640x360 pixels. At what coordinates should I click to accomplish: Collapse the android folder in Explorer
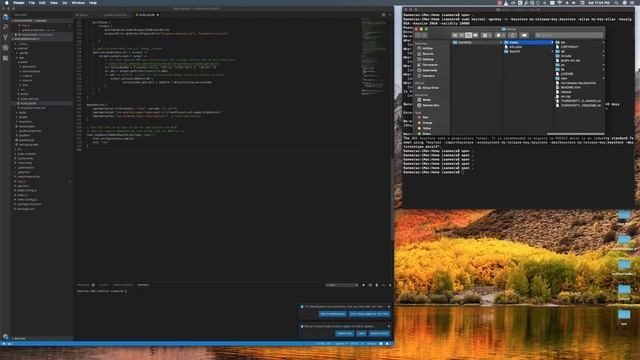pos(21,48)
